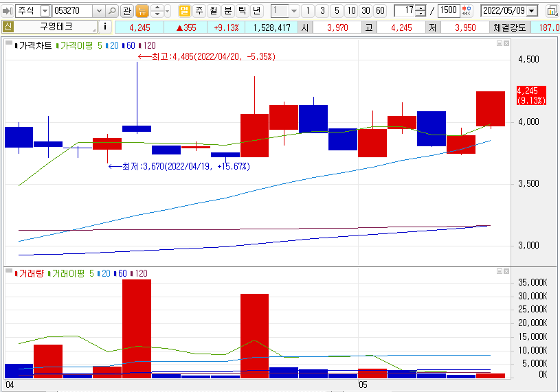560x392 pixels.
Task: Click the arrow link icon beside 주식 dropdown
Action: coord(7,11)
